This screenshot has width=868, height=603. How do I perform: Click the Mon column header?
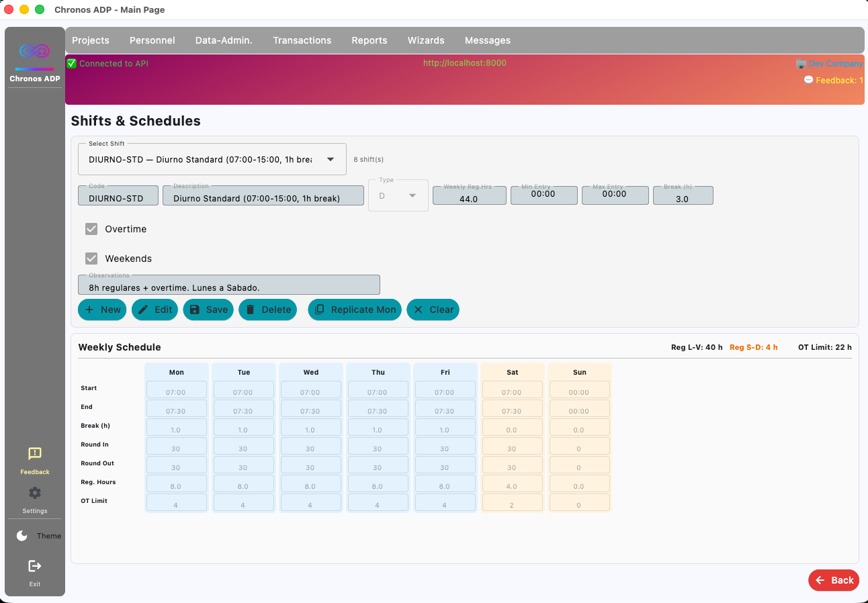point(177,372)
